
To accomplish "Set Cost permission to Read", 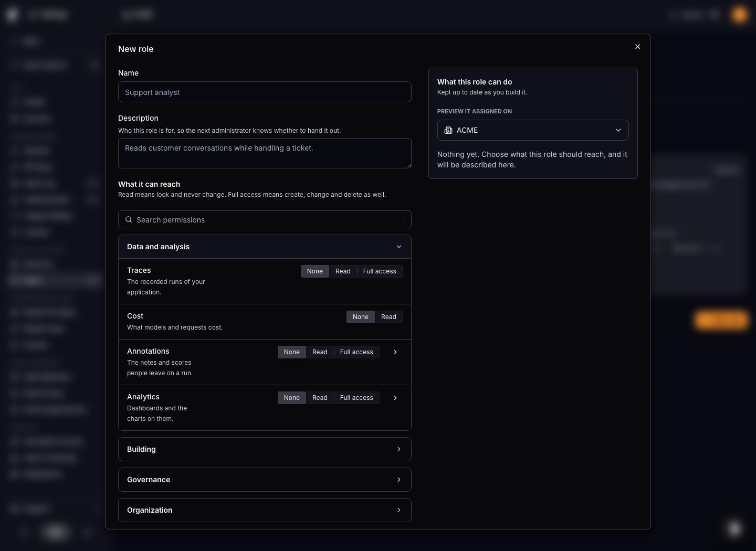I will tap(388, 317).
